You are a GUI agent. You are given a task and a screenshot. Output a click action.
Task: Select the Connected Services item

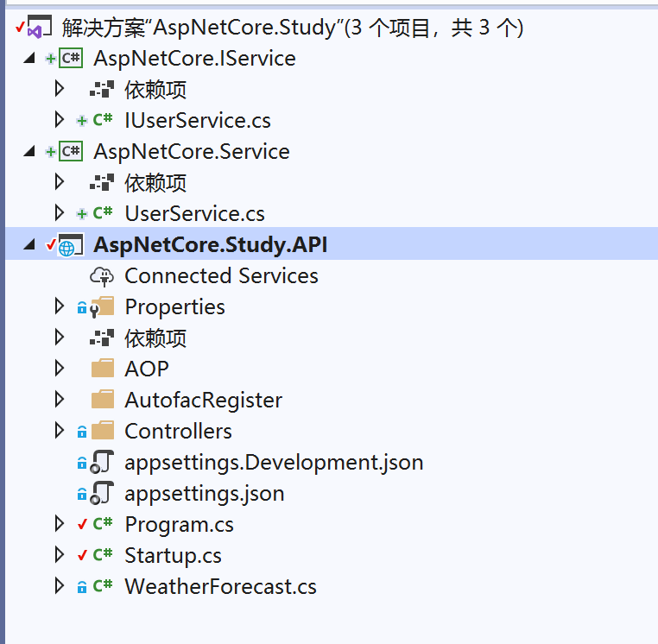point(222,276)
